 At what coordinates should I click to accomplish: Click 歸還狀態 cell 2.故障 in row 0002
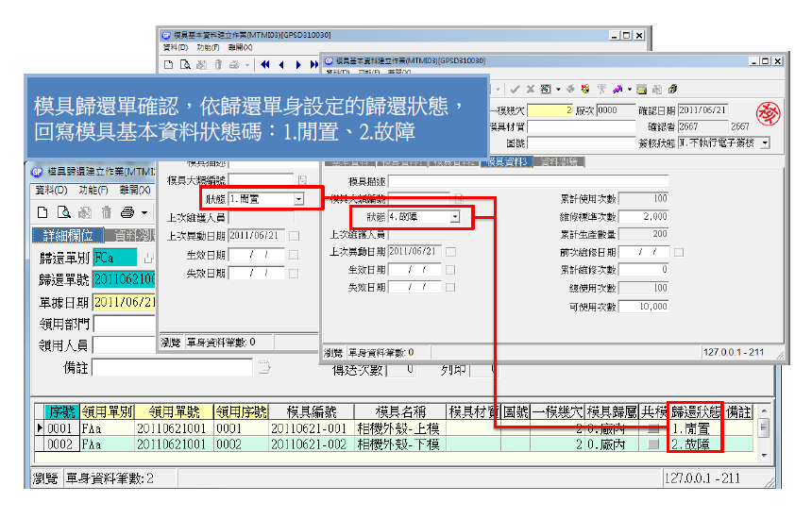tap(696, 444)
